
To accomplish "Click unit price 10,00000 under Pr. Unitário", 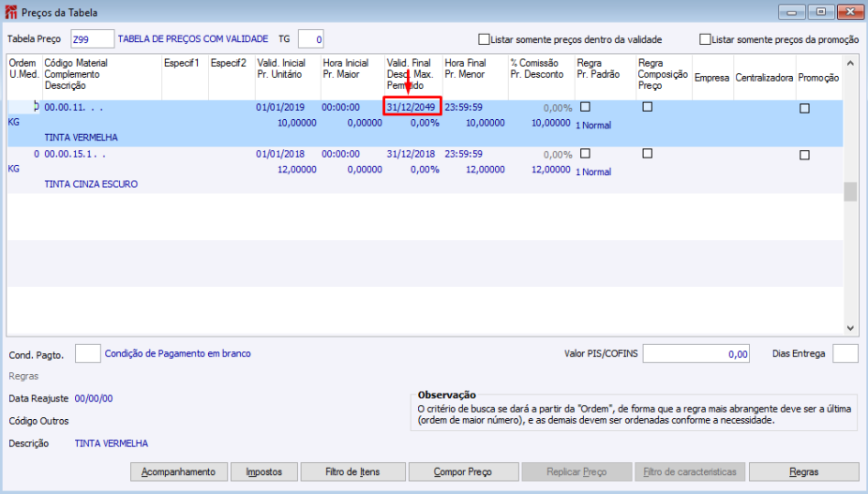I will pos(297,123).
